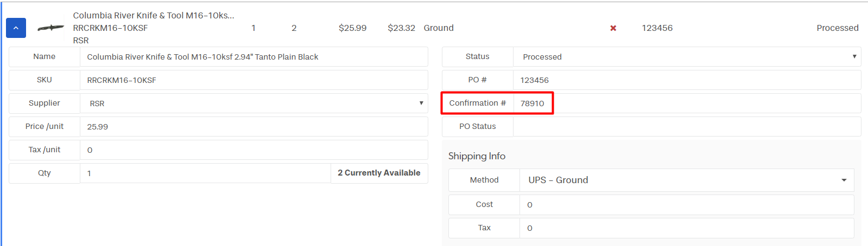Open the Supplier dropdown showing RSR
Viewport: 868px width, 246px height.
click(x=254, y=103)
